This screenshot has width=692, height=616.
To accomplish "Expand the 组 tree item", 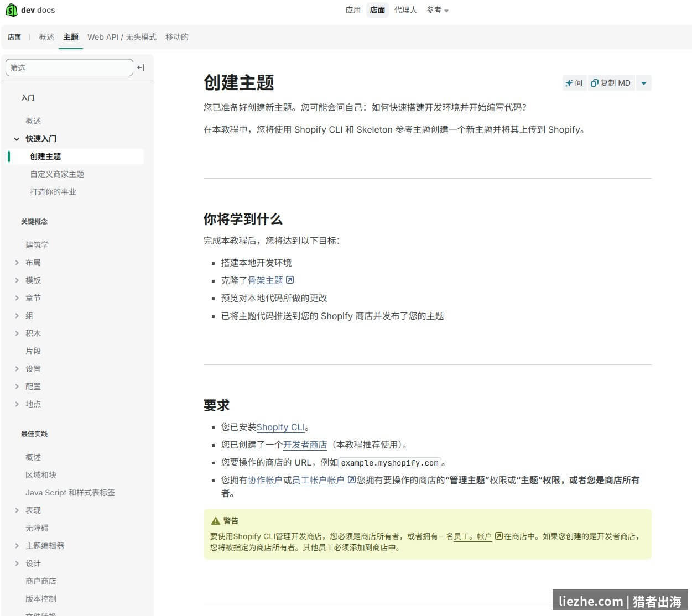I will (17, 316).
